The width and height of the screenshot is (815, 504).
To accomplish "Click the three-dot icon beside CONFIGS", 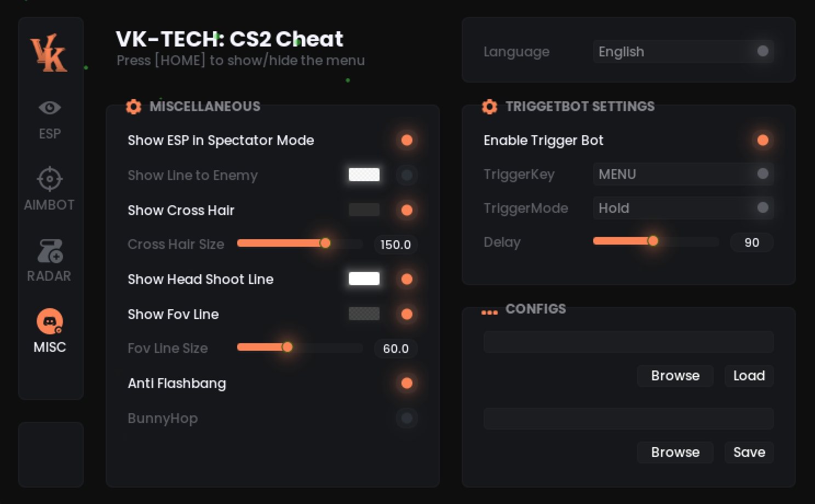I will click(489, 312).
